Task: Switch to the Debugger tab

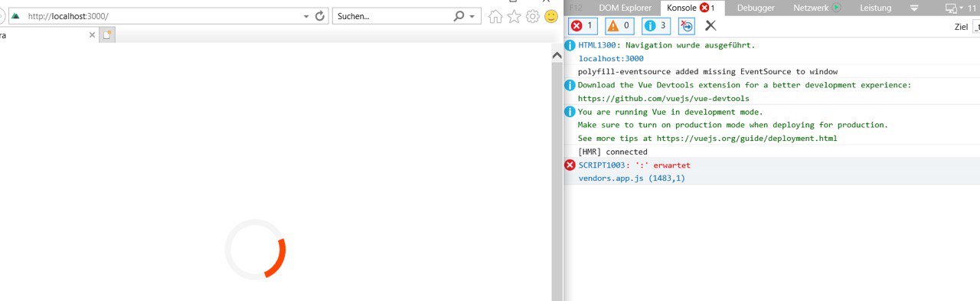Action: (756, 8)
